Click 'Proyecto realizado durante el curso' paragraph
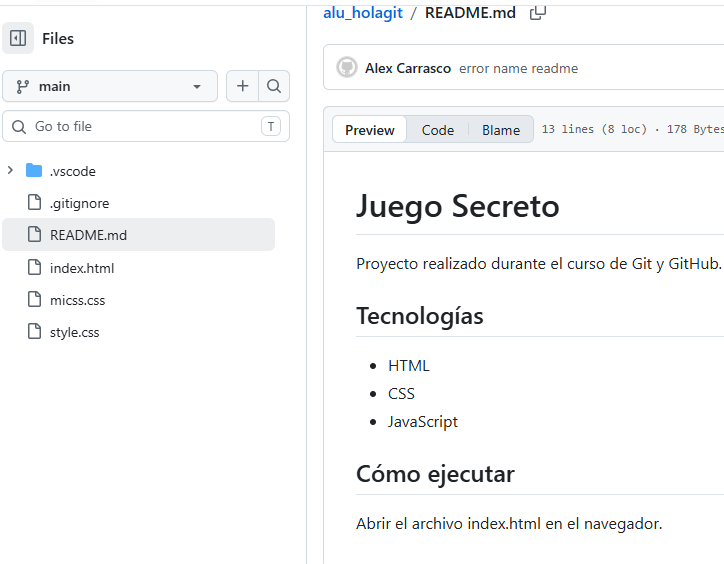 coord(538,264)
